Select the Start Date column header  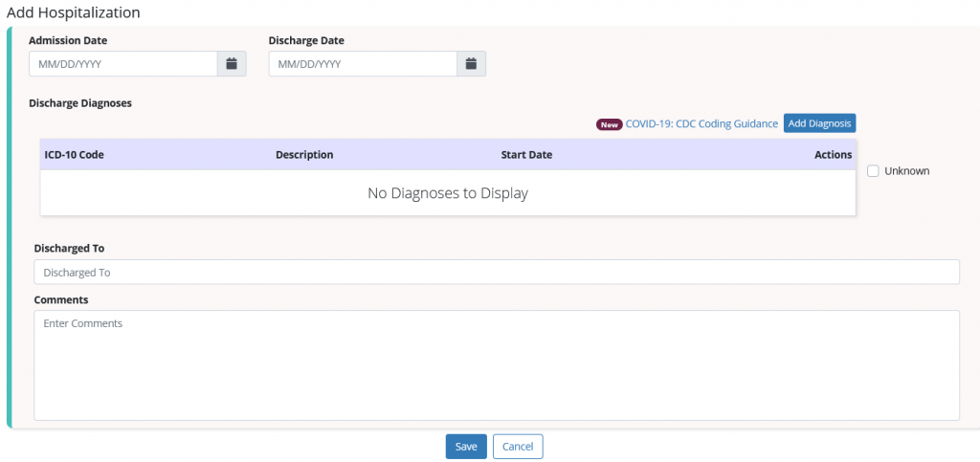pyautogui.click(x=527, y=155)
